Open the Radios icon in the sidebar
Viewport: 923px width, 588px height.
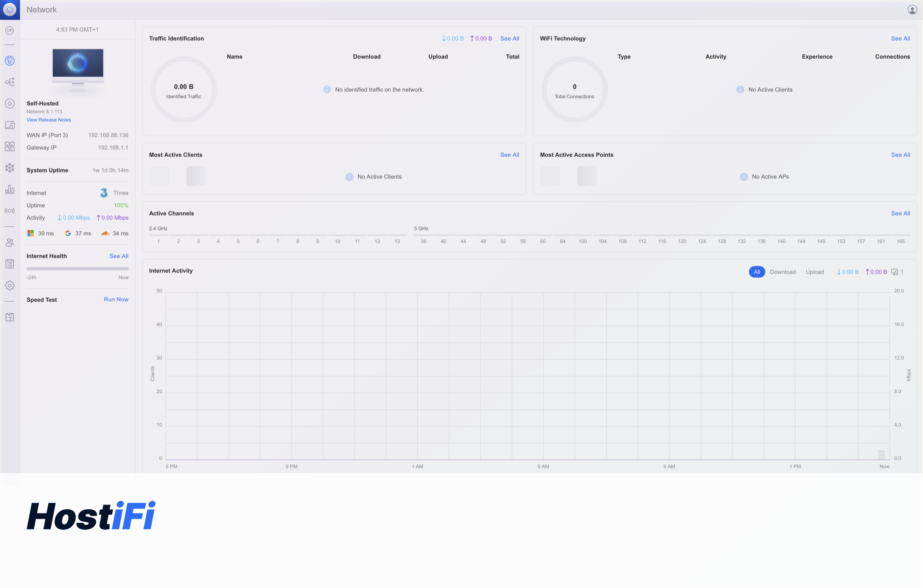pos(10,210)
